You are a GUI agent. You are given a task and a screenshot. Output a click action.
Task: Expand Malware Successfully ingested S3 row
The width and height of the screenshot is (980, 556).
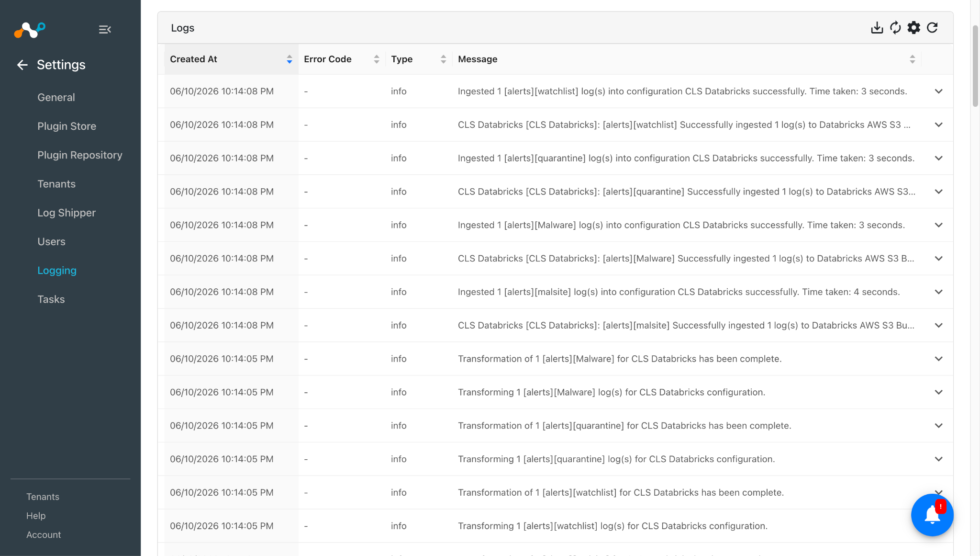coord(938,259)
